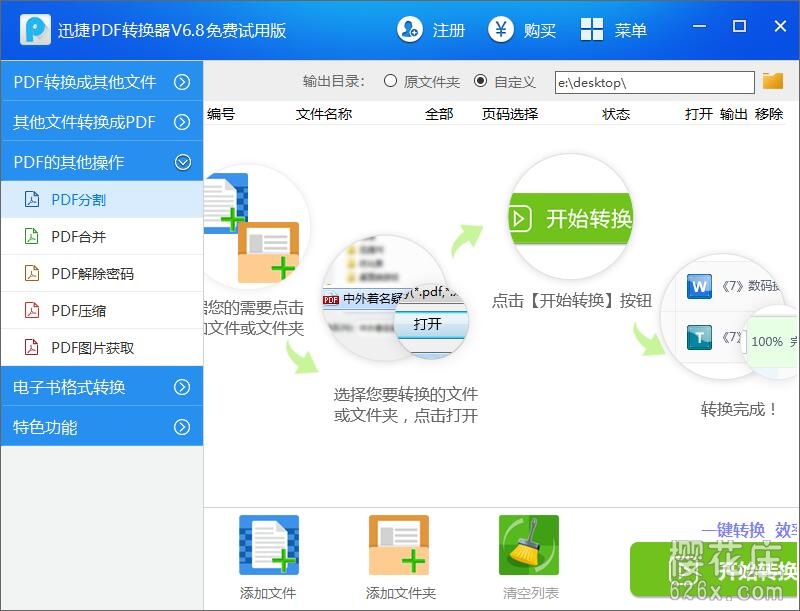
Task: Select the 原文件夹 radio button
Action: point(390,81)
